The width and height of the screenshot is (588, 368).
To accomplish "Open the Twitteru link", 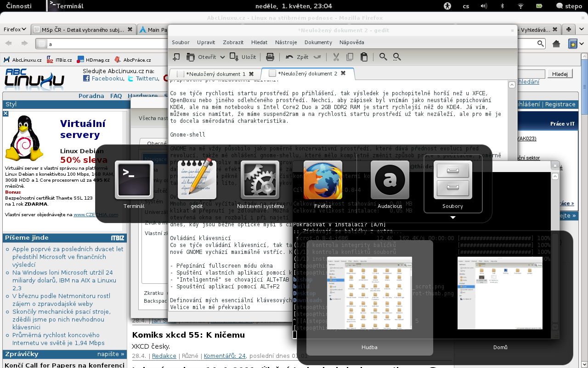I will 147,78.
